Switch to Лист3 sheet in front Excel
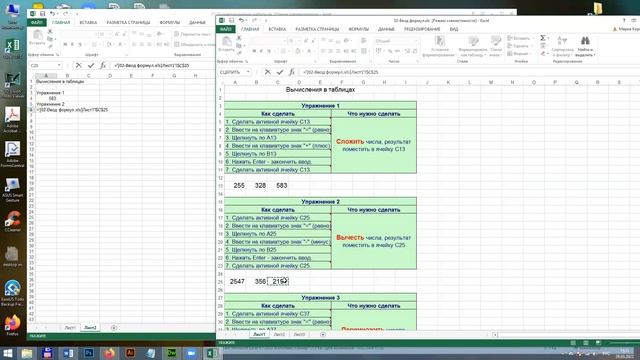The image size is (640, 360). (x=299, y=334)
